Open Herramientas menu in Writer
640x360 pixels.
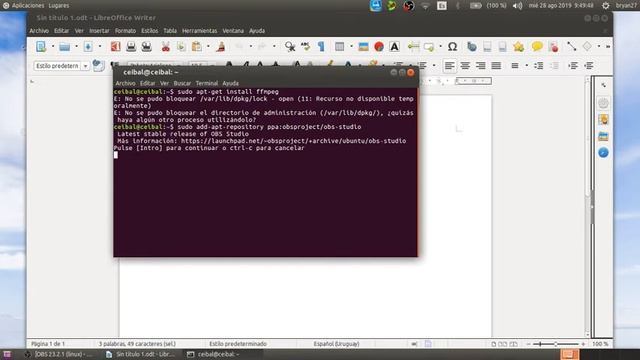200,31
